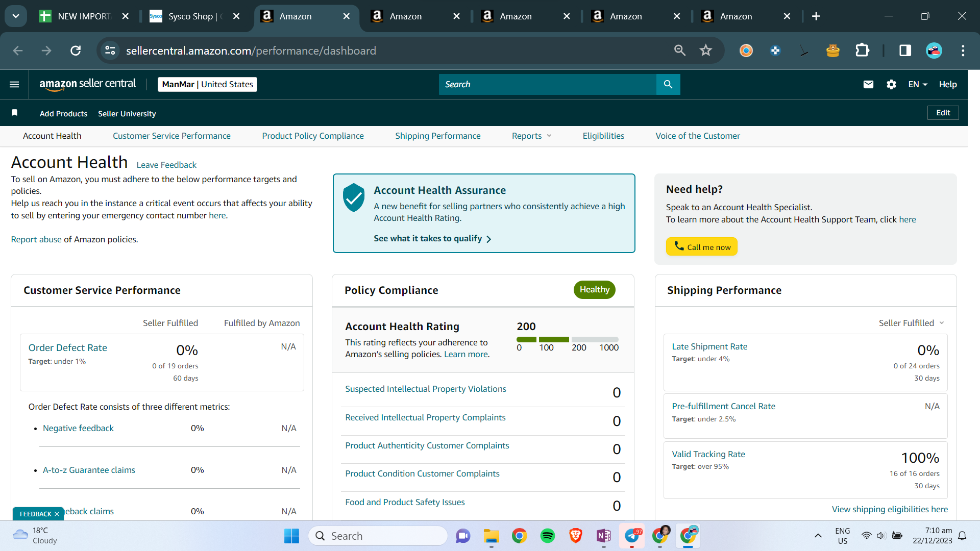Open OneNote from the taskbar
This screenshot has width=980, height=551.
tap(604, 536)
